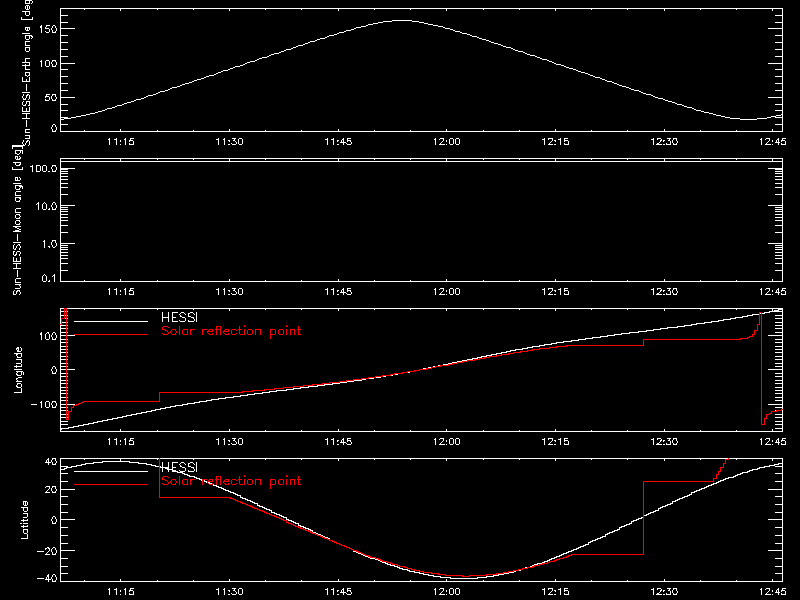Image resolution: width=800 pixels, height=600 pixels.
Task: Click the 1.0 tick on Moon angle plot
Action: [x=49, y=244]
